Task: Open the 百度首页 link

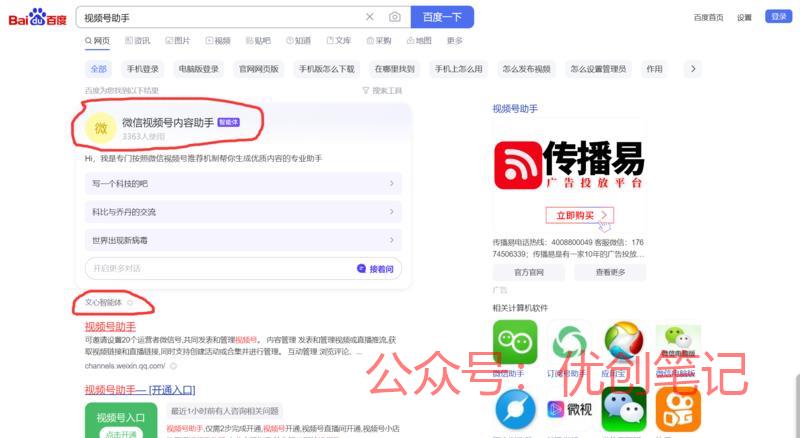Action: [708, 17]
